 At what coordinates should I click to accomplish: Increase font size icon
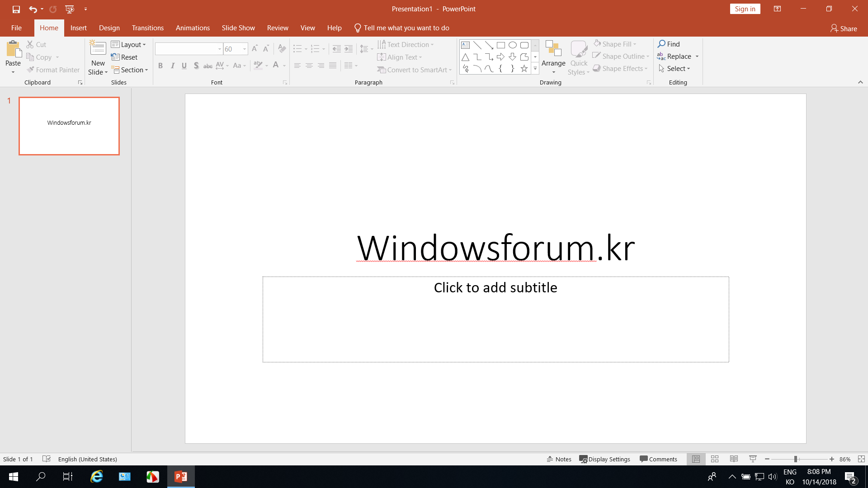click(255, 49)
